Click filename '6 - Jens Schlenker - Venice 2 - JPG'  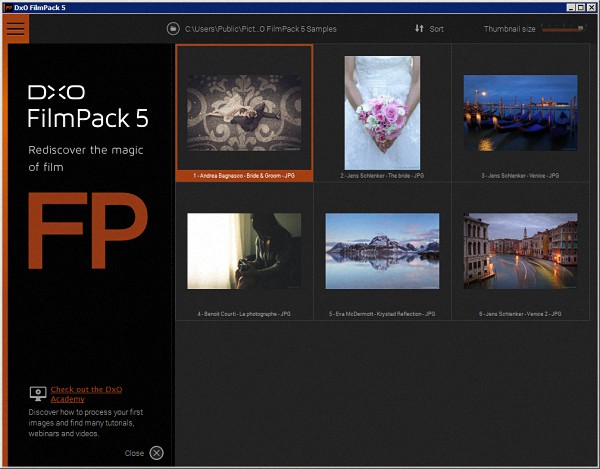520,314
